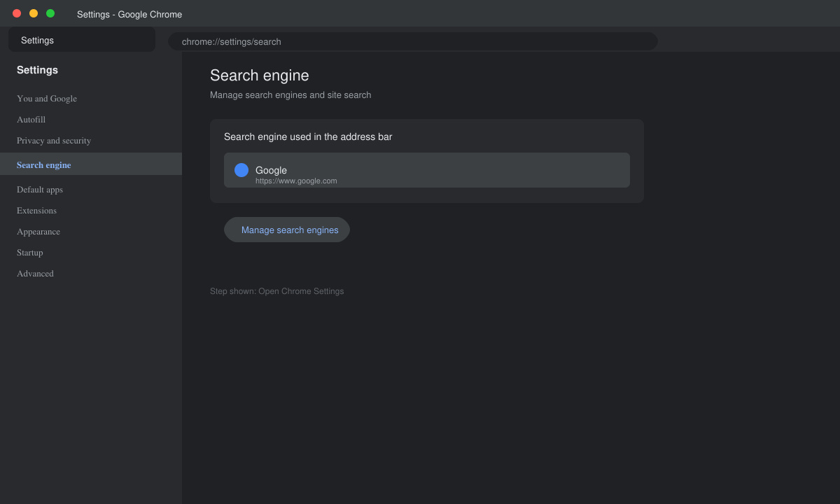Screen dimensions: 840x504
Task: Go to Extensions in the sidebar
Action: 36,211
